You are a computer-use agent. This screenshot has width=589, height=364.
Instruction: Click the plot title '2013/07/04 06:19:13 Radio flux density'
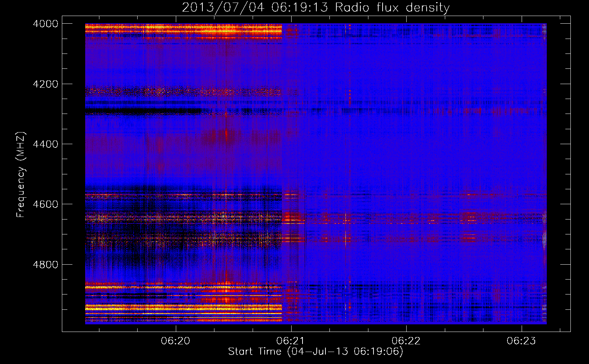(x=316, y=8)
